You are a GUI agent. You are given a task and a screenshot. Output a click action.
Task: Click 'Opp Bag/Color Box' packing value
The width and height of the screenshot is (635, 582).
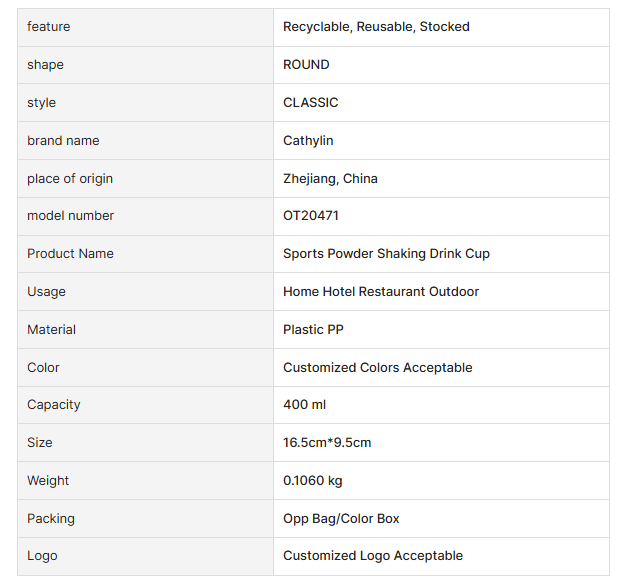pos(341,519)
